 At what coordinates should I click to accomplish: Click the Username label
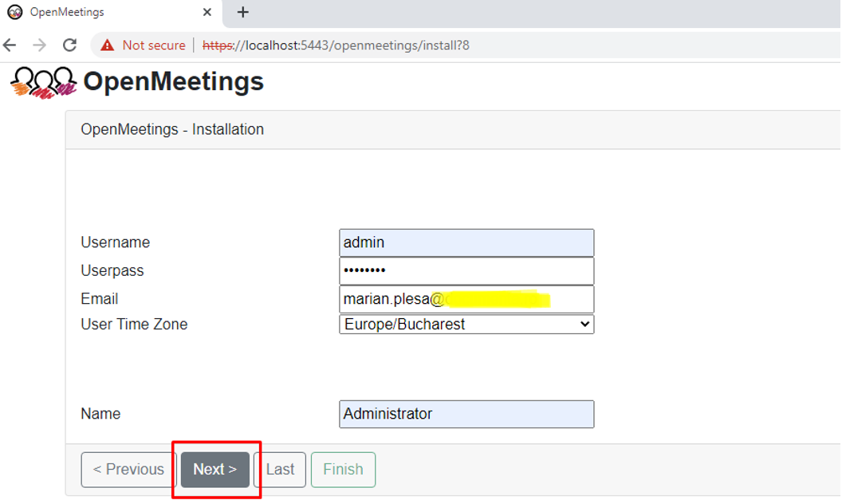pyautogui.click(x=116, y=242)
